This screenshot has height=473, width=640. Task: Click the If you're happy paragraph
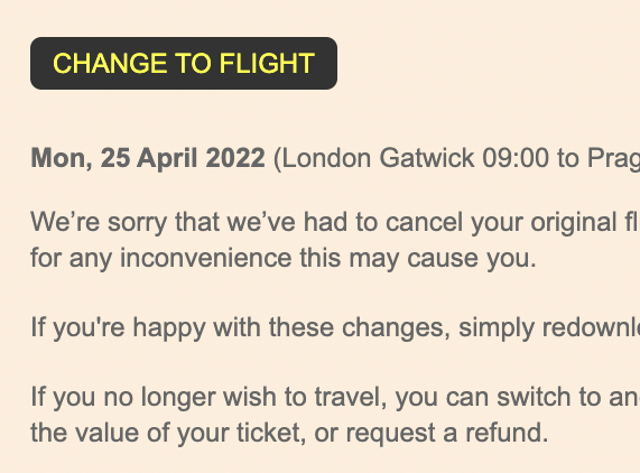[x=336, y=328]
